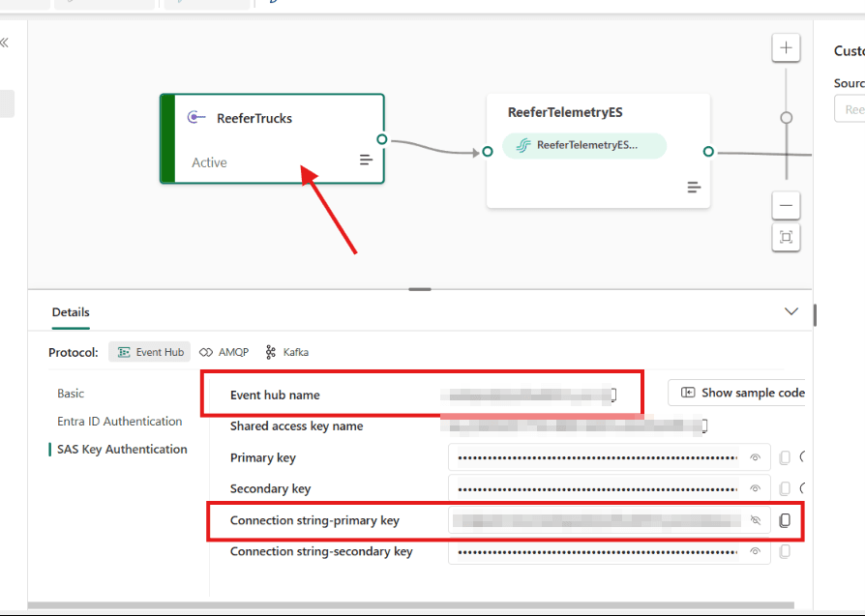Open Entra ID Authentication section
This screenshot has width=865, height=616.
[x=120, y=422]
